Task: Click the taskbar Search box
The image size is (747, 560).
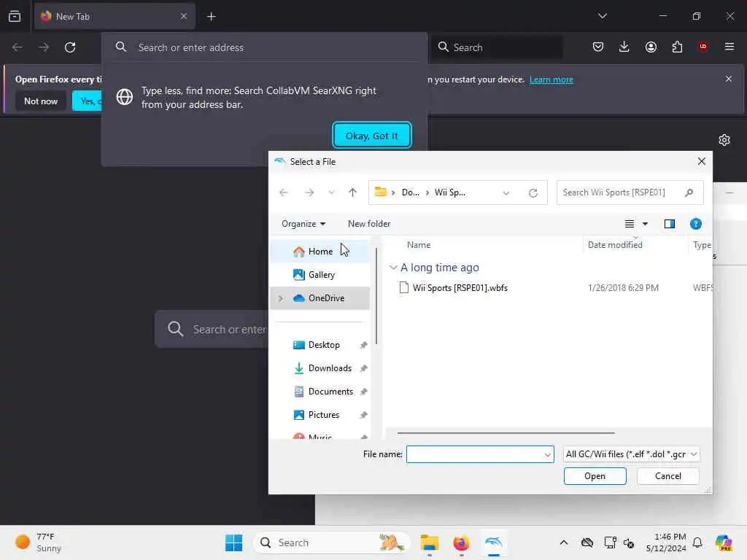Action: (x=332, y=542)
